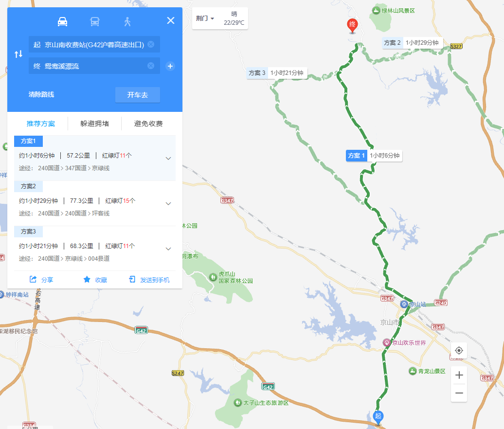Screen dimensions: 504x429
Task: Clear the start point 京山南收费站 field
Action: [x=151, y=44]
